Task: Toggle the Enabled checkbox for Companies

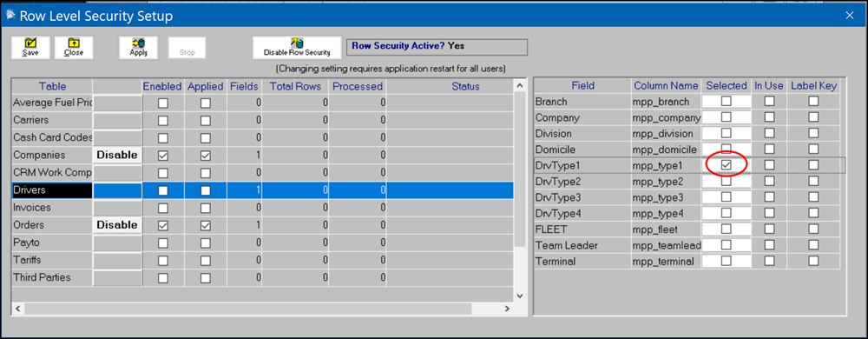Action: coord(163,156)
